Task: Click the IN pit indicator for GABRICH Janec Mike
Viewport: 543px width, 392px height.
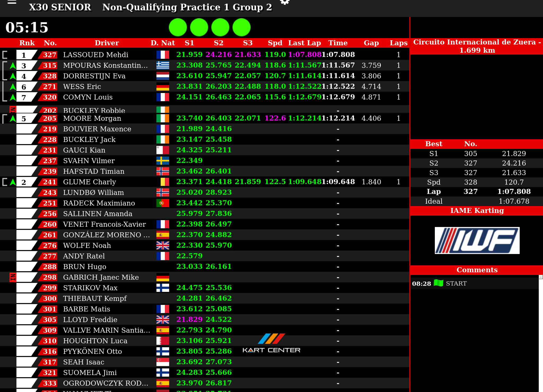Action: (x=13, y=277)
